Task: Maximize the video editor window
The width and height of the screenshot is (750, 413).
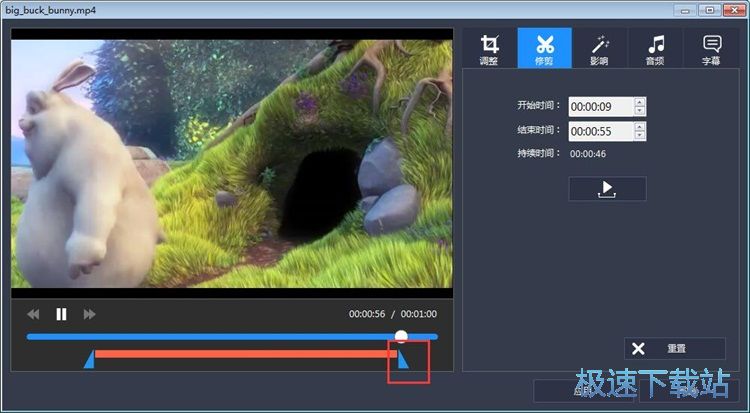Action: [710, 10]
